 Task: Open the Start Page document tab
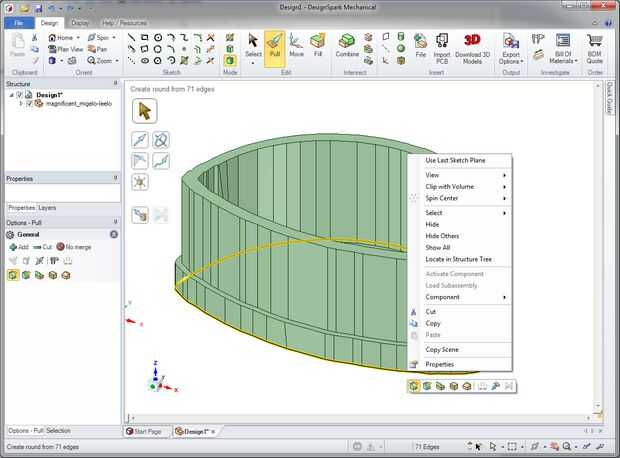click(146, 431)
